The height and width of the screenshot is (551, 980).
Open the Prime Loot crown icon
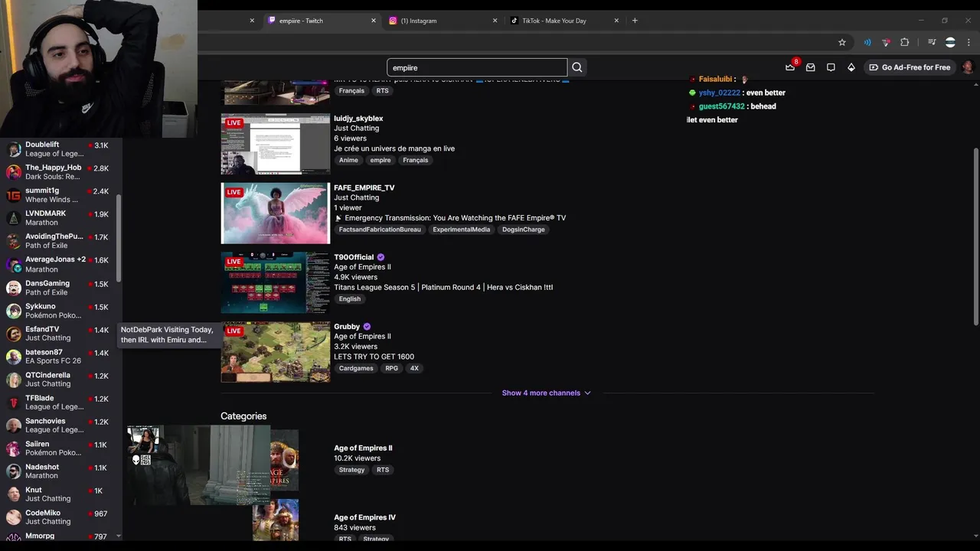click(x=790, y=67)
